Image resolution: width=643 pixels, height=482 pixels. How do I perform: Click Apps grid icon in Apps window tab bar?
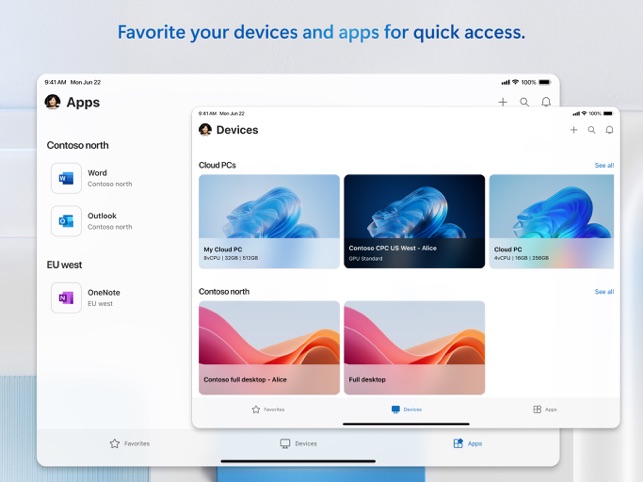[x=458, y=443]
